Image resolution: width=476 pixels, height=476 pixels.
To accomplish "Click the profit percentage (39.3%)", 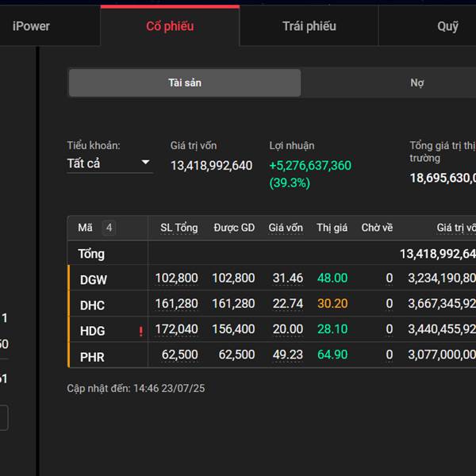I will (290, 182).
